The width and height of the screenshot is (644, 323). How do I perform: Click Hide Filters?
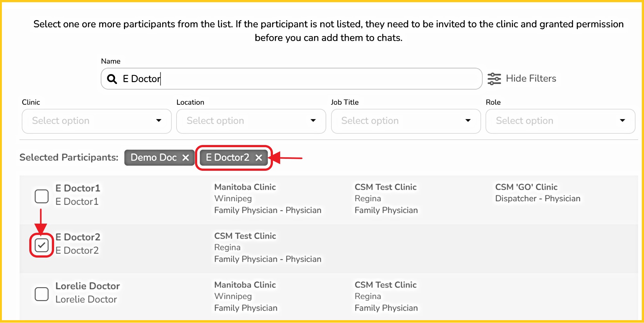(x=531, y=79)
